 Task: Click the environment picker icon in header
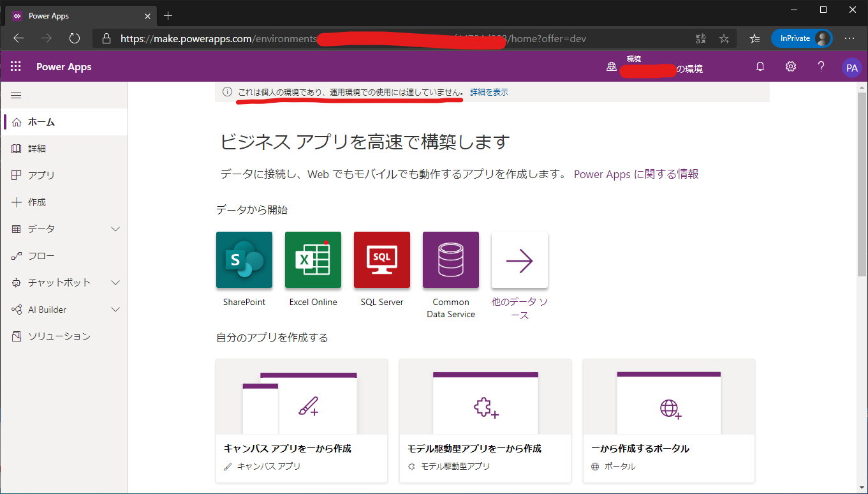pyautogui.click(x=611, y=67)
